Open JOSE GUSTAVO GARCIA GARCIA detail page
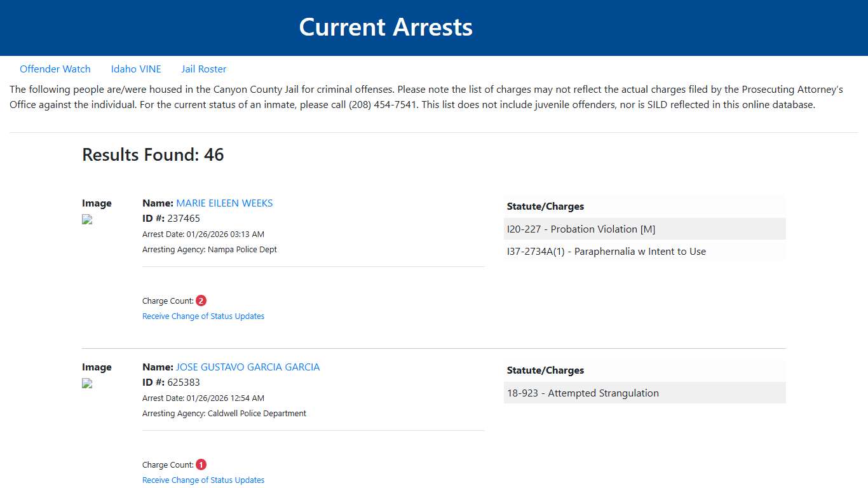The height and width of the screenshot is (488, 868). (x=248, y=367)
